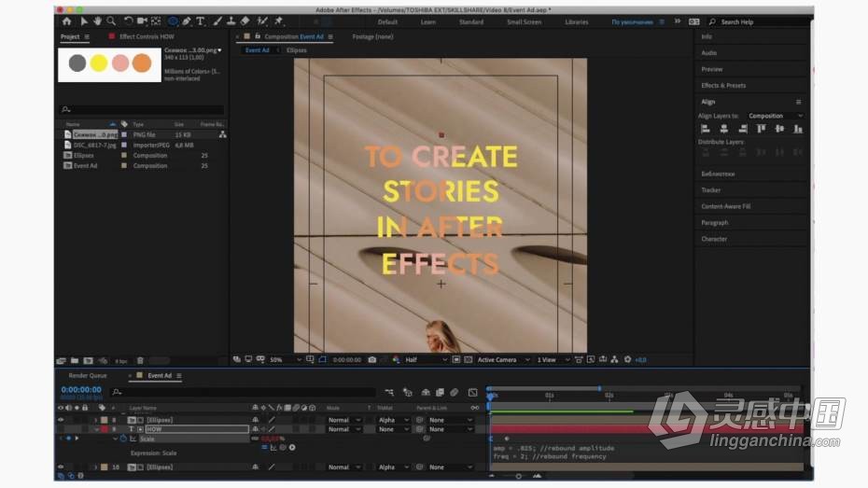Select the Brush tool
Image resolution: width=868 pixels, height=488 pixels.
tap(217, 21)
